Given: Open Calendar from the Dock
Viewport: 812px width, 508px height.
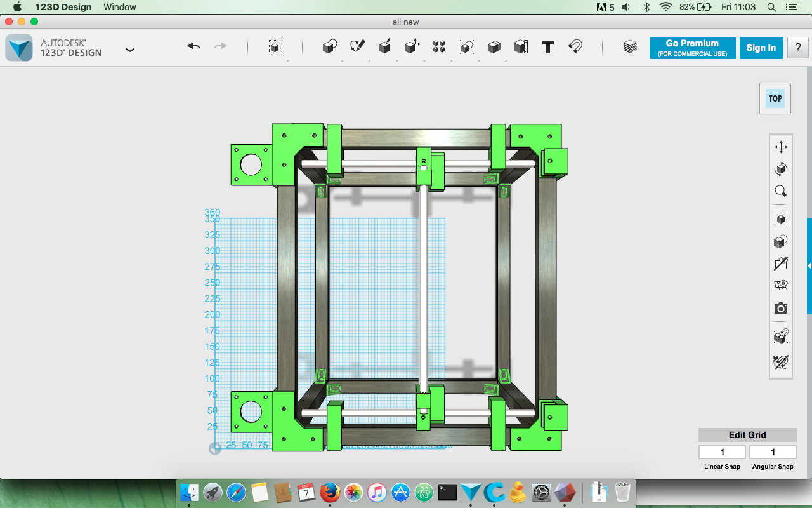Looking at the screenshot, I should pyautogui.click(x=306, y=492).
